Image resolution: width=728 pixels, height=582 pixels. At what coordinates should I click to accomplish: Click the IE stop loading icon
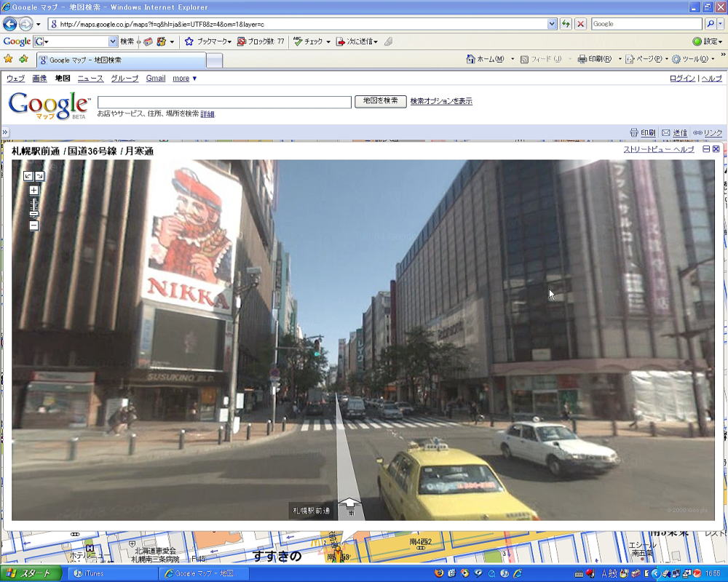click(x=580, y=24)
